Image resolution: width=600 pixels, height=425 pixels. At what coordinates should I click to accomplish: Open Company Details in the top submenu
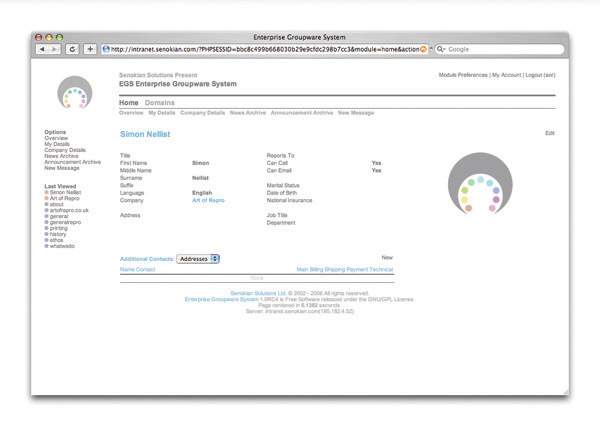pyautogui.click(x=202, y=113)
